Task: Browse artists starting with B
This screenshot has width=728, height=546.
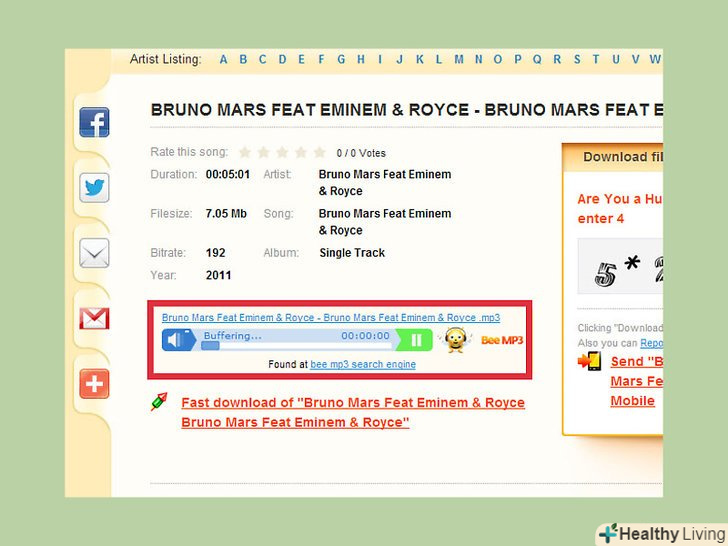Action: pyautogui.click(x=243, y=59)
